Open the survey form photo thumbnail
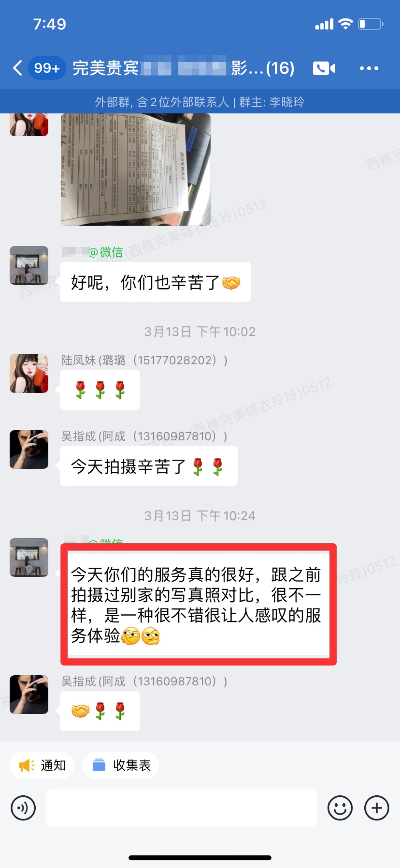Viewport: 400px width, 868px height. [x=136, y=169]
